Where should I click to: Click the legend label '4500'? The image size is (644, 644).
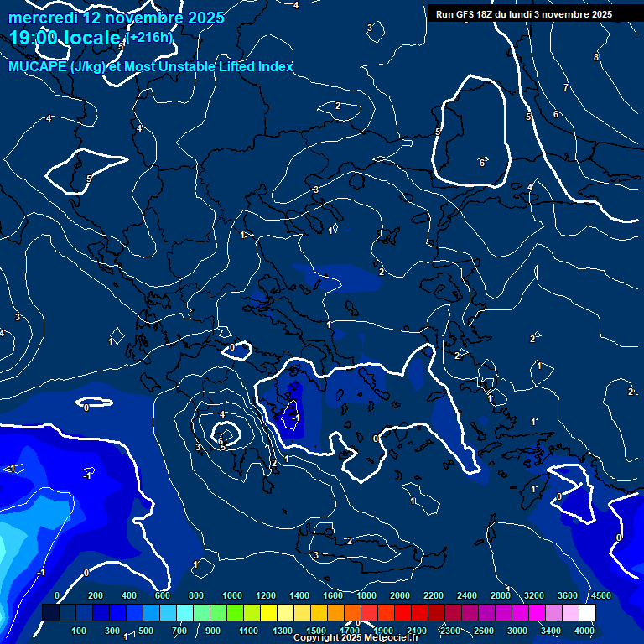tap(601, 595)
